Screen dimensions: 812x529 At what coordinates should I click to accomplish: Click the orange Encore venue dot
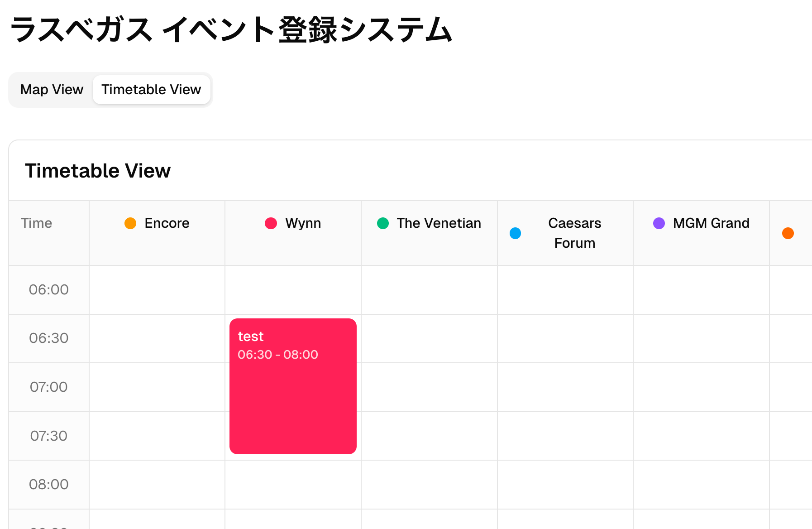point(130,223)
